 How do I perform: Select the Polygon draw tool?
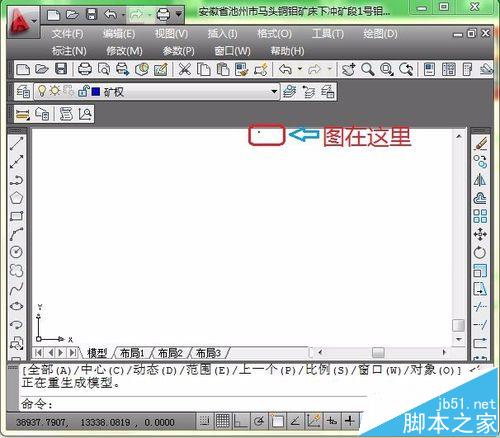pos(17,198)
